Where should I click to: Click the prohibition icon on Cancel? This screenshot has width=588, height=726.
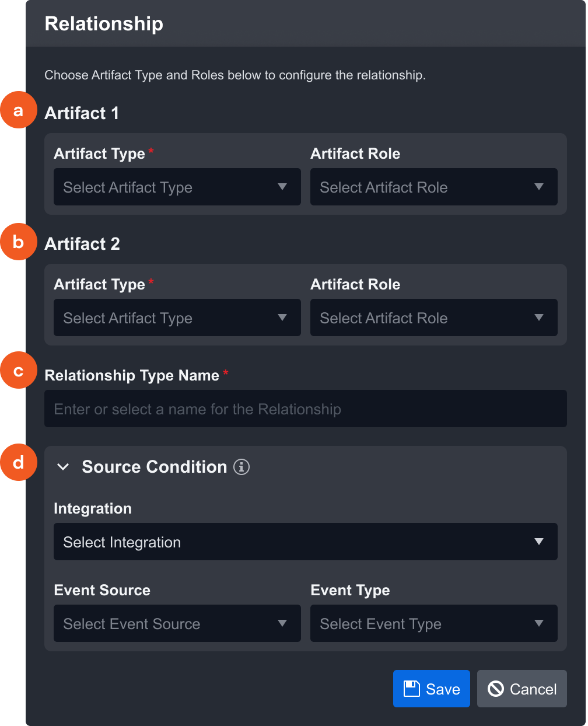(496, 689)
